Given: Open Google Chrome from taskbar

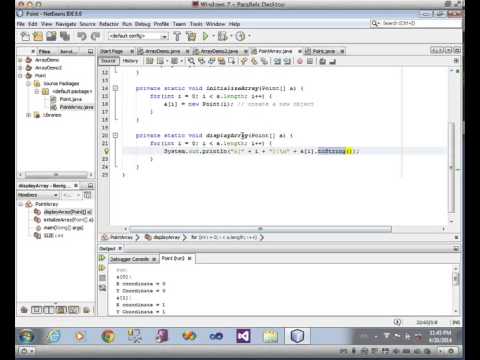Looking at the screenshot, I should click(108, 336).
